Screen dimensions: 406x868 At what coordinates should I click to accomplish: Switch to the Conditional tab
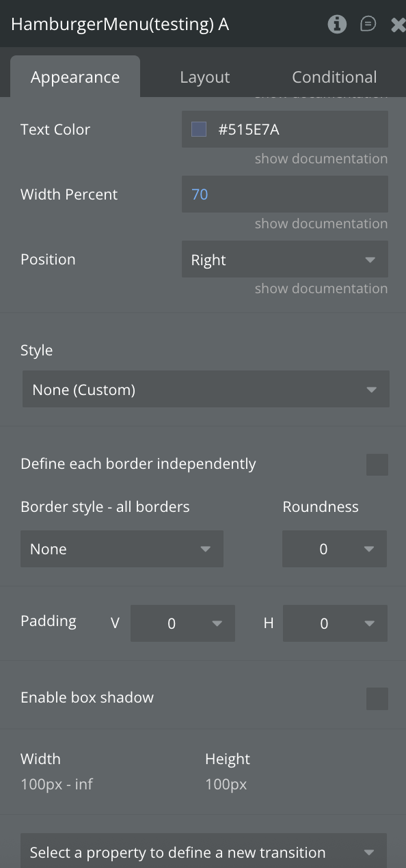334,77
